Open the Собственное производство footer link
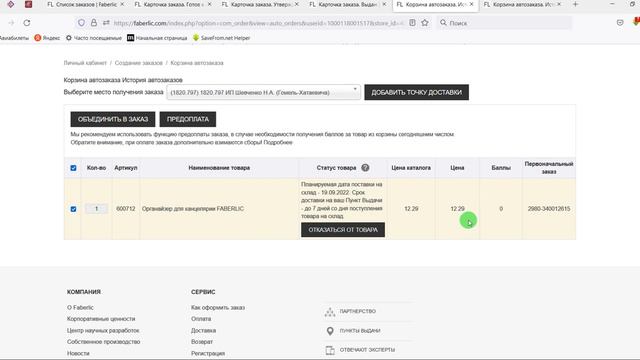Viewport: 640px width, 360px height. point(103,342)
